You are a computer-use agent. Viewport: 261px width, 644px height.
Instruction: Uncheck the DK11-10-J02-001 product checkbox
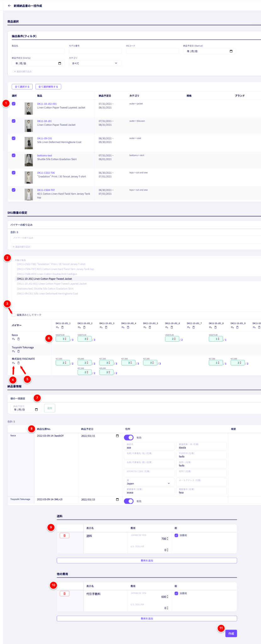(x=14, y=104)
